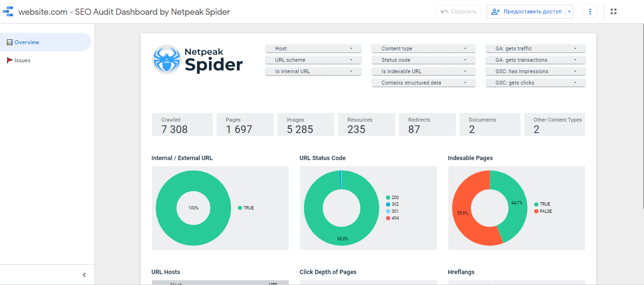Image resolution: width=644 pixels, height=285 pixels.
Task: Click the green TRUE legend dot in Internal/External chart
Action: (240, 208)
